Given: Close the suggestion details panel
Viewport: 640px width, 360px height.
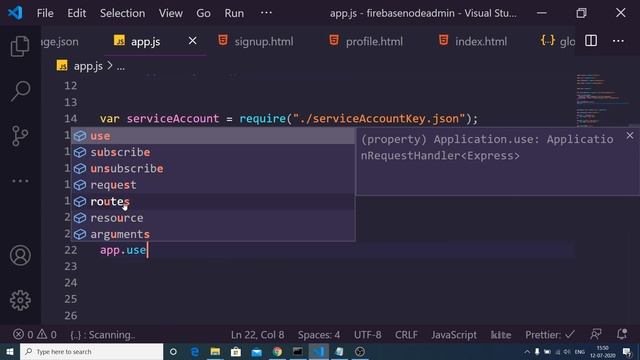Looking at the screenshot, I should (630, 136).
